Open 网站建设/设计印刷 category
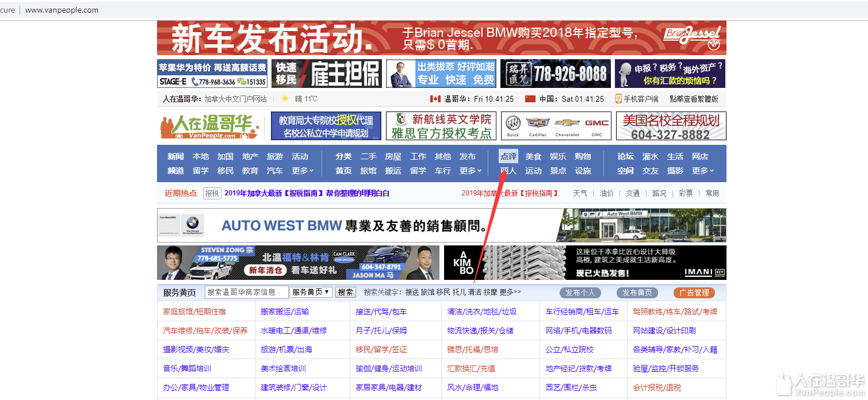The width and height of the screenshot is (868, 400). [x=664, y=330]
